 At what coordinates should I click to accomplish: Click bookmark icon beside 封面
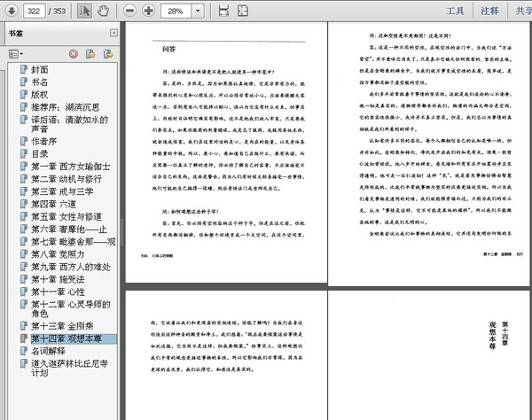click(24, 69)
